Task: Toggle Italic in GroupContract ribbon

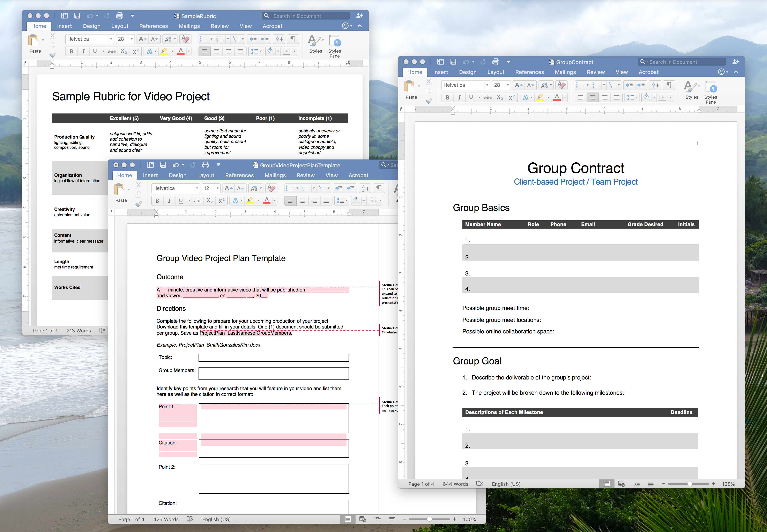Action: 460,97
